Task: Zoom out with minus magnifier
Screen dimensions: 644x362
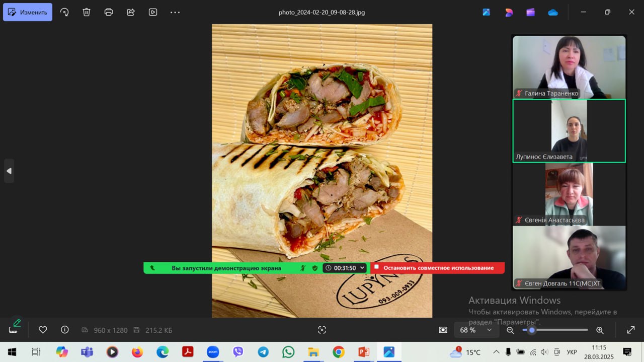Action: click(x=510, y=330)
